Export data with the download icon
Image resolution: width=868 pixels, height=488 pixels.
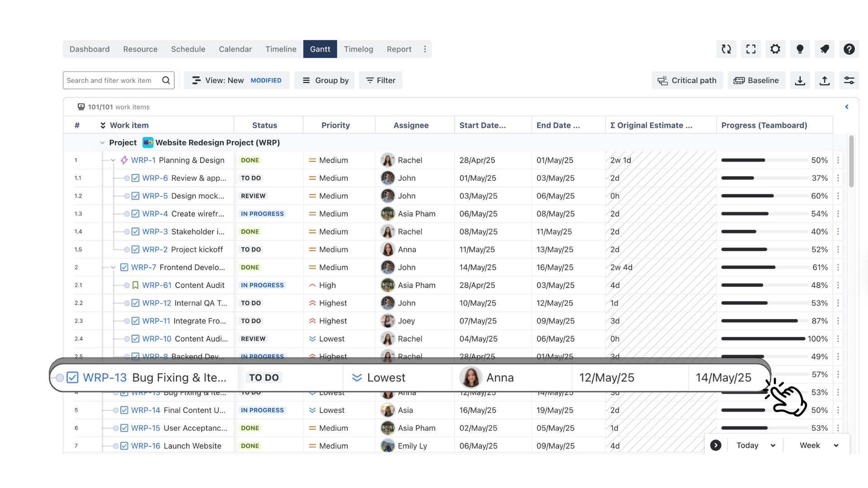tap(800, 80)
